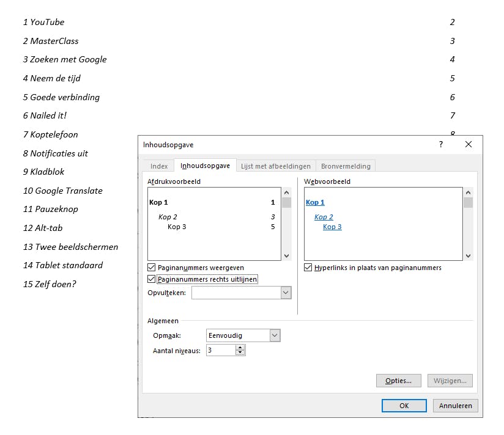The image size is (504, 435).
Task: Switch to the Index tab
Action: coord(159,166)
